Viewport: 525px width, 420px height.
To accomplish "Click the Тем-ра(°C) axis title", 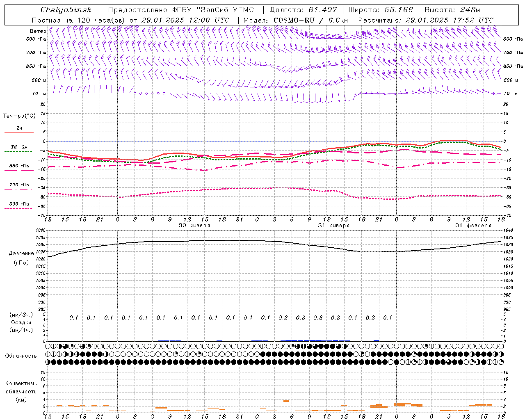I will click(x=19, y=116).
